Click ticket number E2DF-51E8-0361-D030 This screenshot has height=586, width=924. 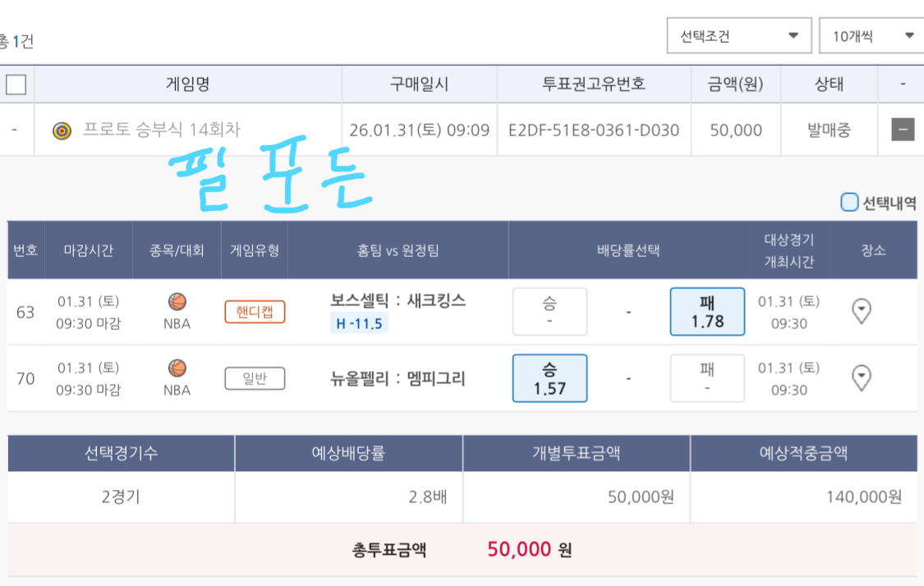(x=594, y=130)
